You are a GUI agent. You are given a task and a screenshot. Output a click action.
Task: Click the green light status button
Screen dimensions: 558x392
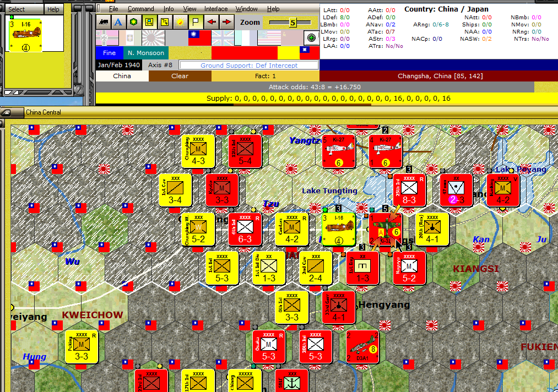[x=311, y=37]
